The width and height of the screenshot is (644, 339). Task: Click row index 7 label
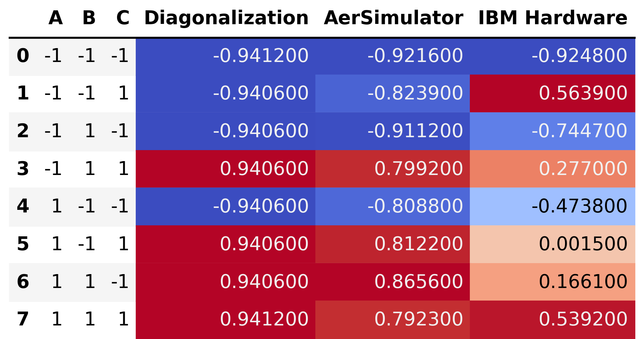point(23,319)
